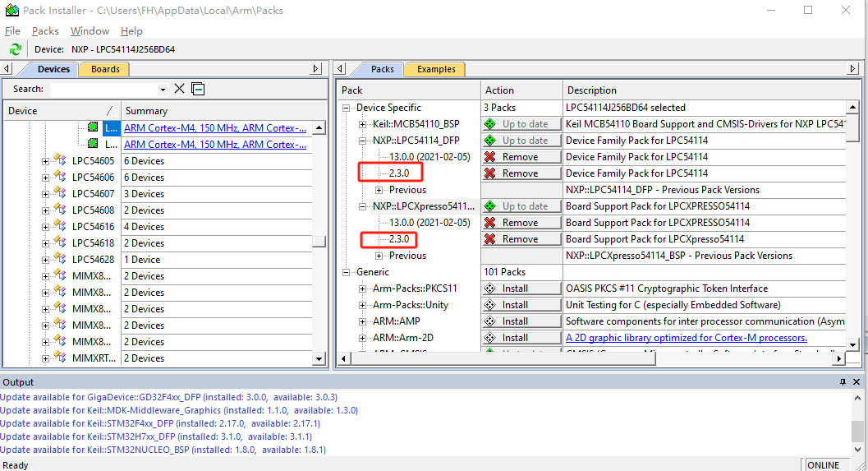
Task: Expand the Keil::MCB54110_BSP pack node
Action: (363, 124)
